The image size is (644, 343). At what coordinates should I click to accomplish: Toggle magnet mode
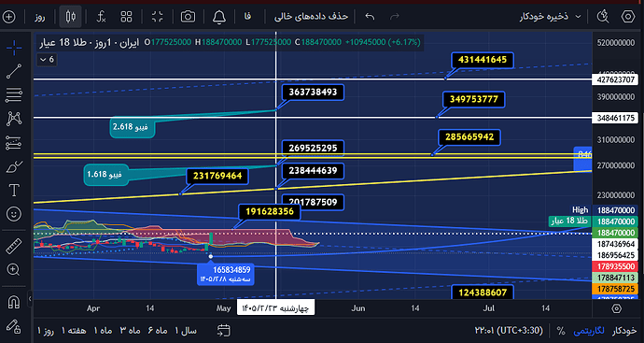pyautogui.click(x=14, y=303)
